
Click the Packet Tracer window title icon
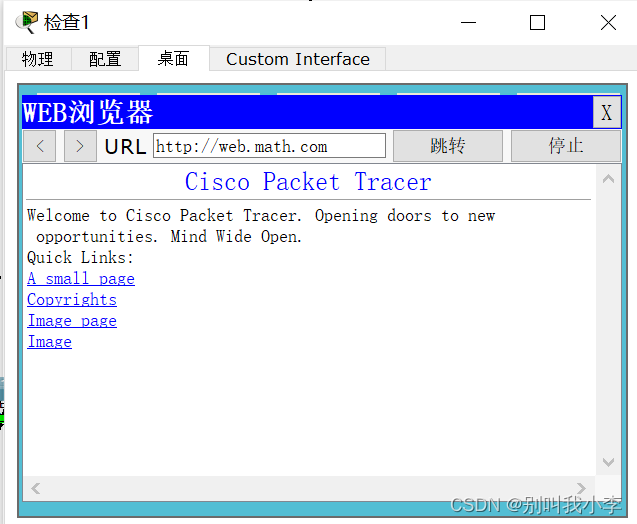pos(27,22)
